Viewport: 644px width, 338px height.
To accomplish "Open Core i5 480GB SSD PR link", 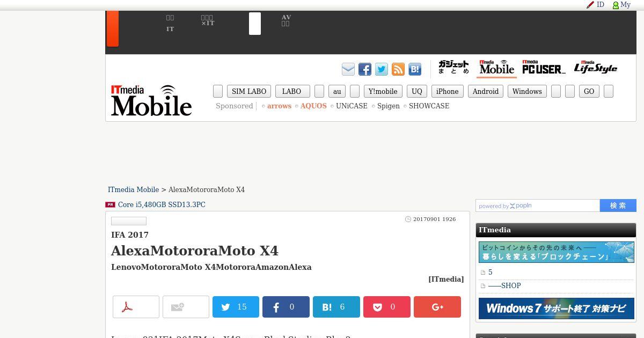I will pyautogui.click(x=162, y=204).
